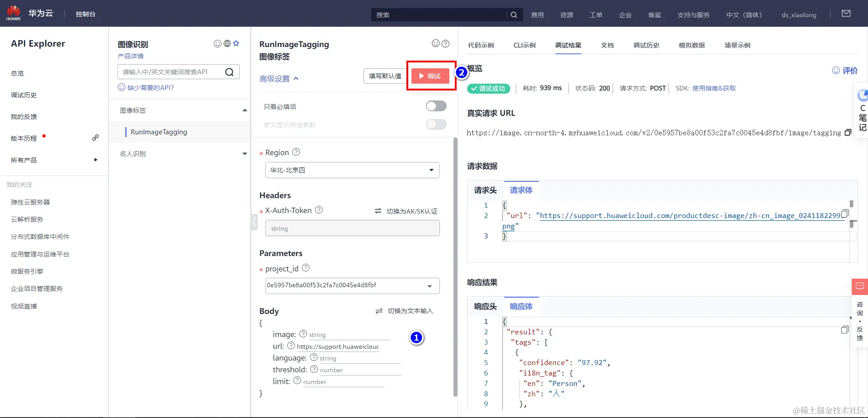Copy the response body JSON
The width and height of the screenshot is (868, 418).
844,330
